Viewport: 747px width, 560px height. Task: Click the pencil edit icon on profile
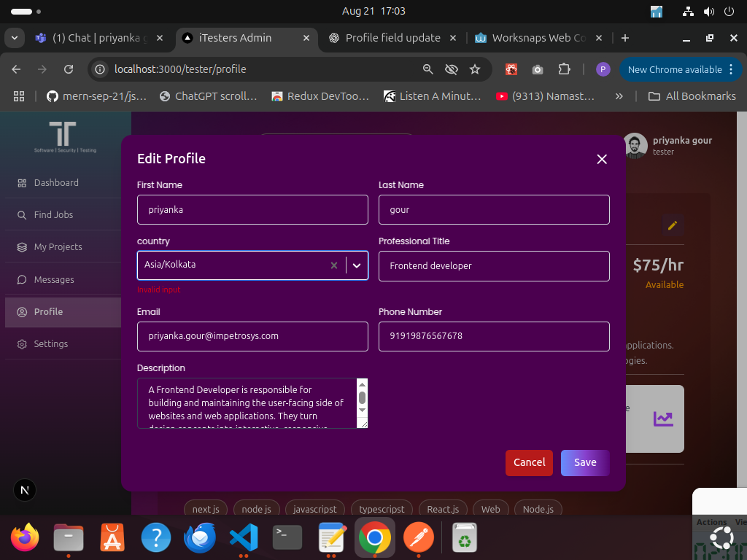673,225
